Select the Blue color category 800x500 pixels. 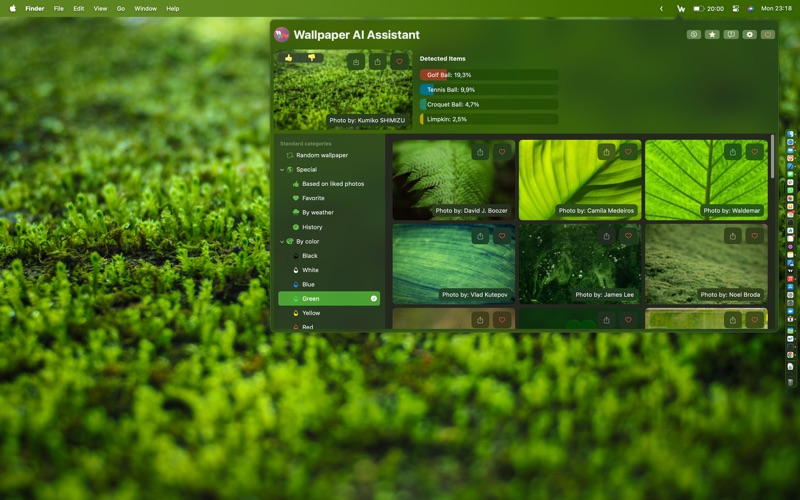[309, 285]
